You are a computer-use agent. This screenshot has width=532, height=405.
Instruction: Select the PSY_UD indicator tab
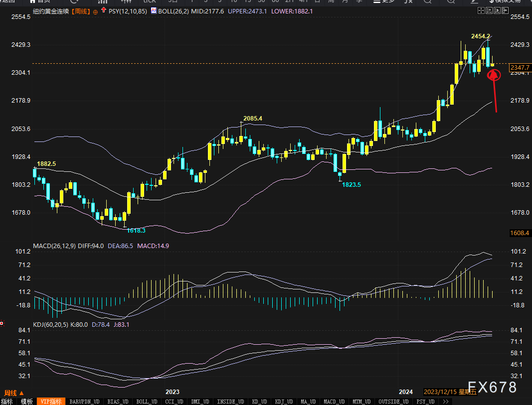click(425, 402)
